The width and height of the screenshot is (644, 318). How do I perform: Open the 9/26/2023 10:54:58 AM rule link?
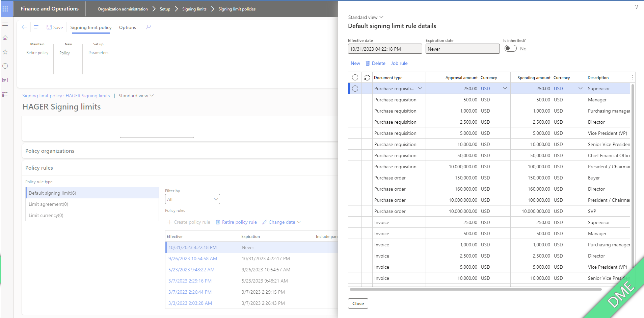tap(193, 259)
